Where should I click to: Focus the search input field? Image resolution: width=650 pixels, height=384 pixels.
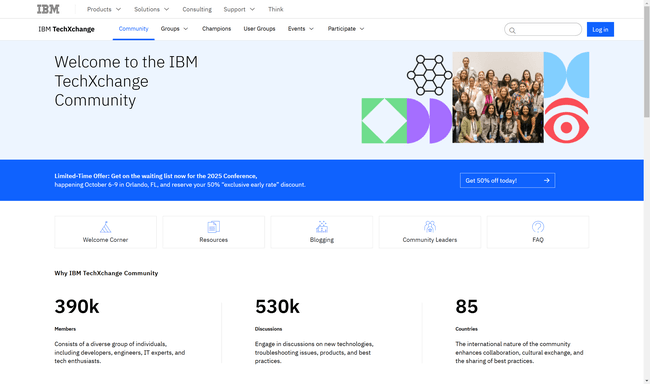(543, 29)
